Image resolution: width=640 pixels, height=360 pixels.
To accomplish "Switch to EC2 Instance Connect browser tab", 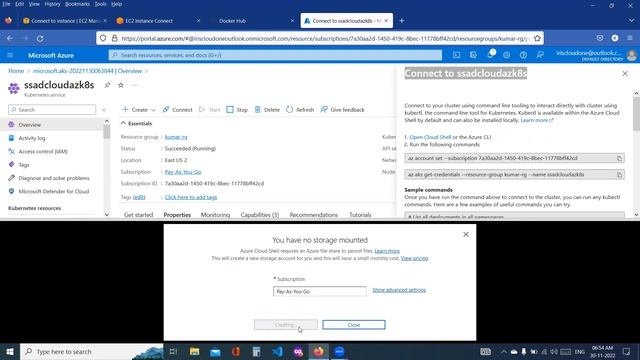I will point(158,20).
